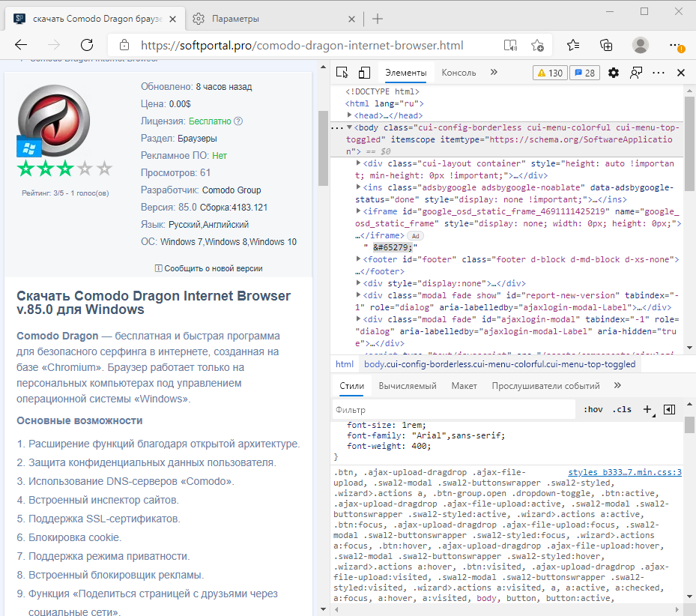Toggle computed styles sidebar icon
Screen dimensions: 696x616
669,409
